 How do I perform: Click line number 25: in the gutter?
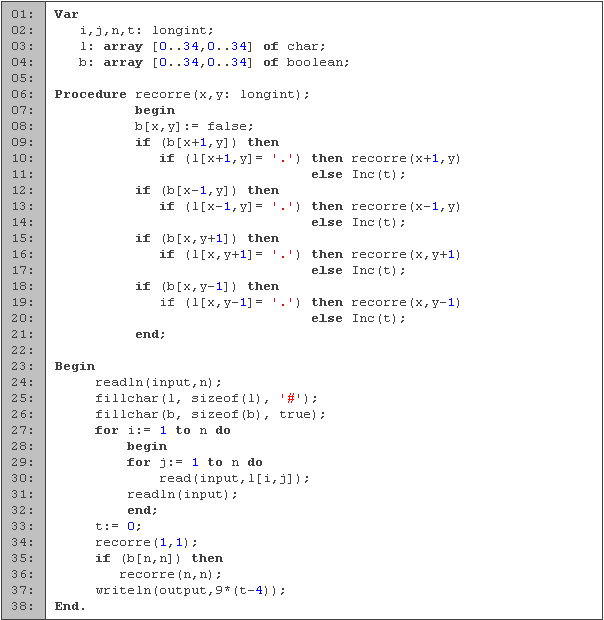point(23,398)
